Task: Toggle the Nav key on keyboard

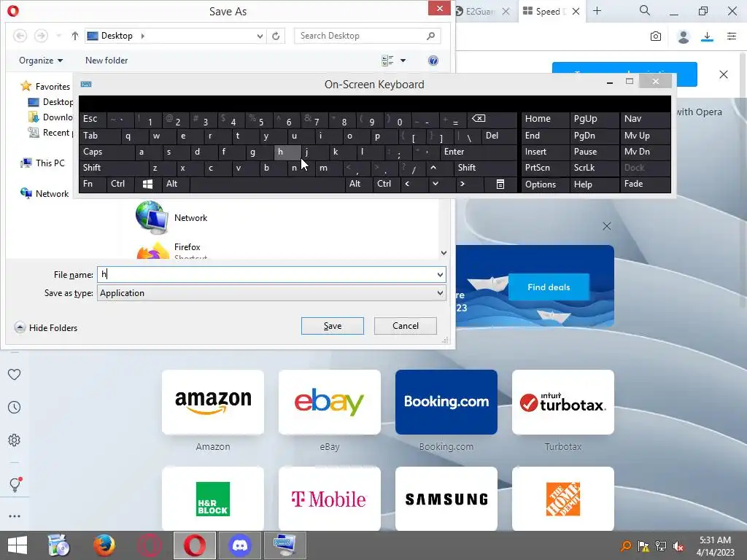Action: [x=645, y=119]
